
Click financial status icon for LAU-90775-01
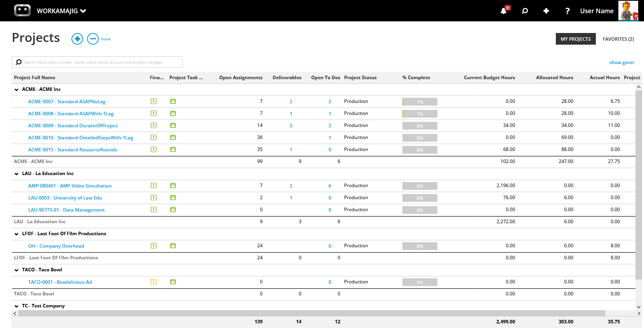coord(153,210)
